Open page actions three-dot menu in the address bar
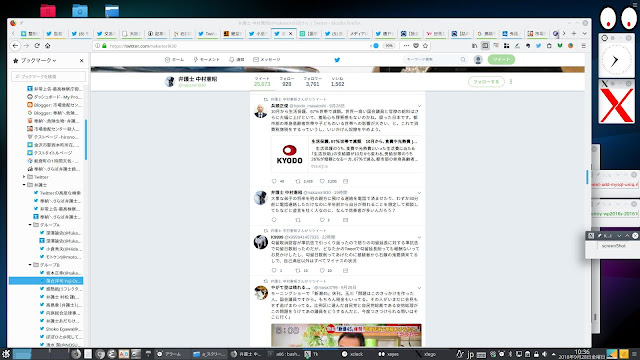This screenshot has height=360, width=640. tap(406, 46)
